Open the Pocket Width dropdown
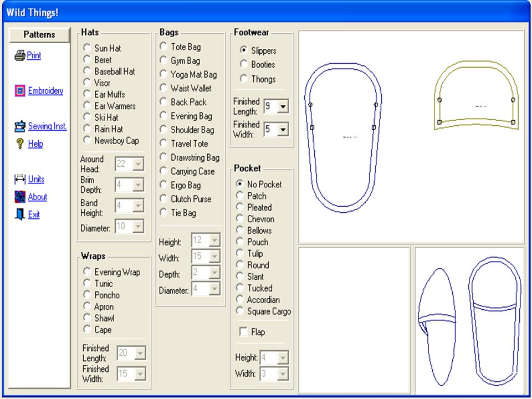Viewport: 532px width, 399px height. click(283, 374)
